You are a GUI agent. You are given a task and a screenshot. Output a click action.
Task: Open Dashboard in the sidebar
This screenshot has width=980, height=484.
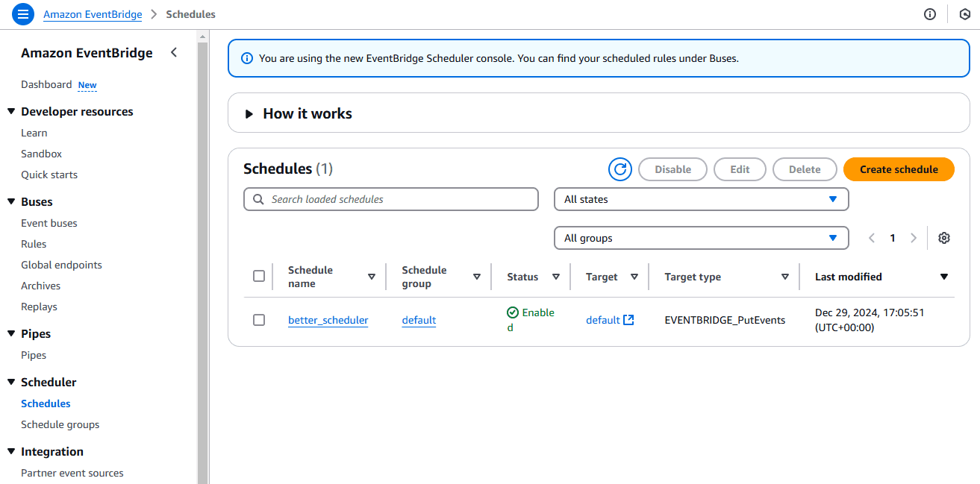46,84
